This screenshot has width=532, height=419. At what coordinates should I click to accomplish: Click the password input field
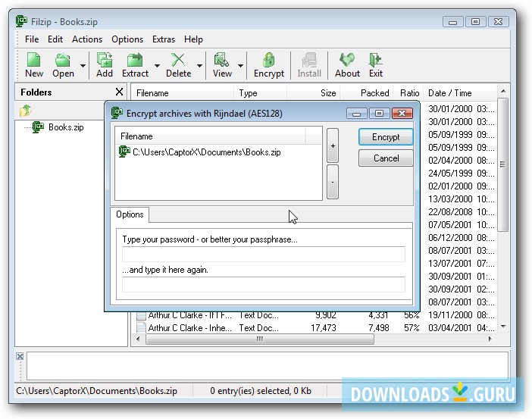(x=264, y=254)
